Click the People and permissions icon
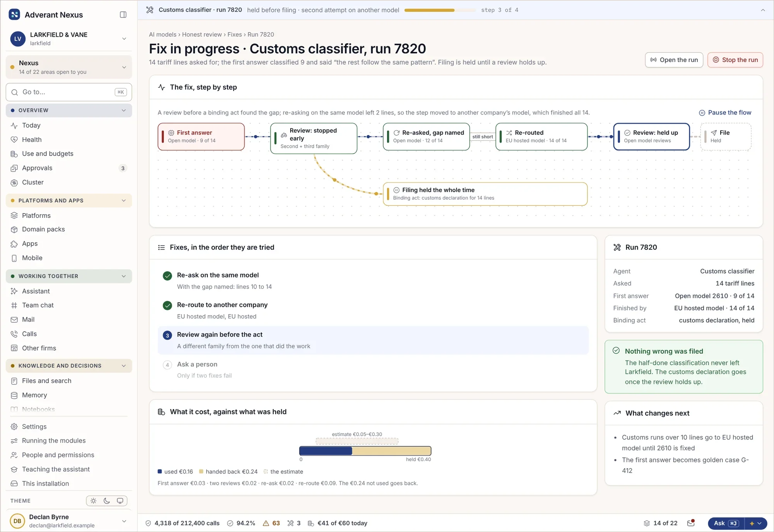This screenshot has height=532, width=774. pos(14,455)
